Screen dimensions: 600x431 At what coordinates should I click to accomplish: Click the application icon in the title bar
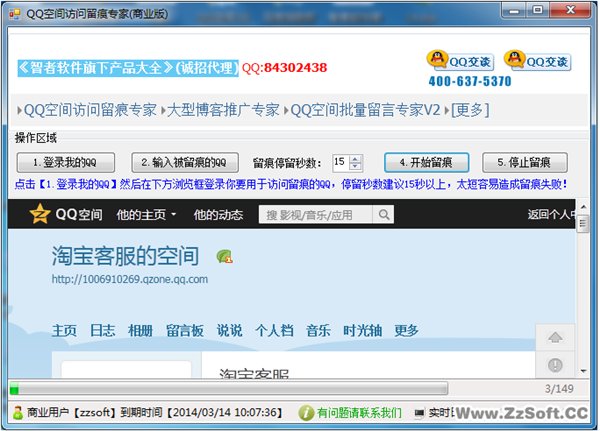tap(15, 14)
